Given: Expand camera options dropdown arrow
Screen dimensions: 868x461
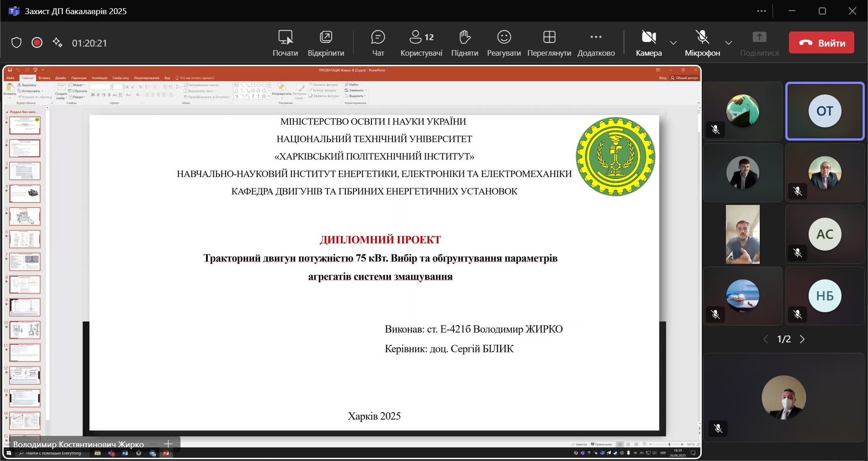Looking at the screenshot, I should tap(673, 43).
